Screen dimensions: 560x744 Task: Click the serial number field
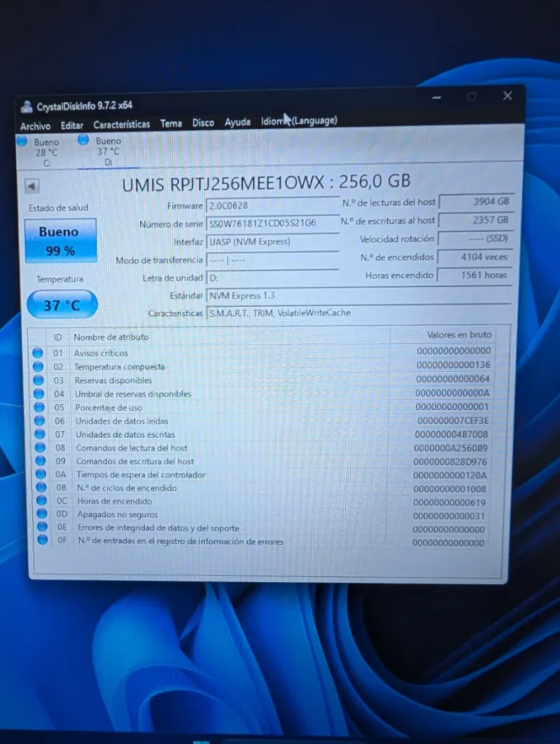pos(273,223)
